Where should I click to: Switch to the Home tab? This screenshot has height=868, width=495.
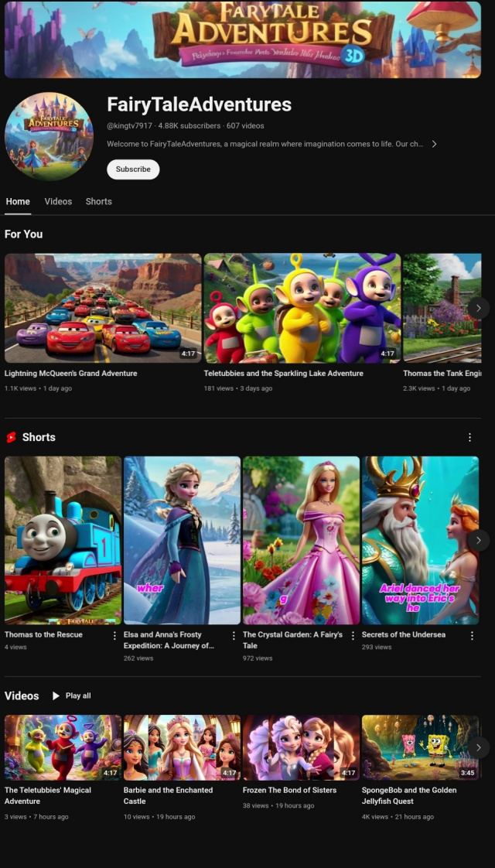click(18, 201)
